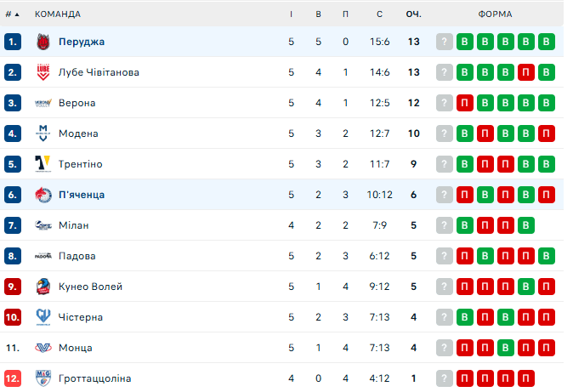573x392 pixels.
Task: Open the Мілан team link
Action: pyautogui.click(x=74, y=225)
